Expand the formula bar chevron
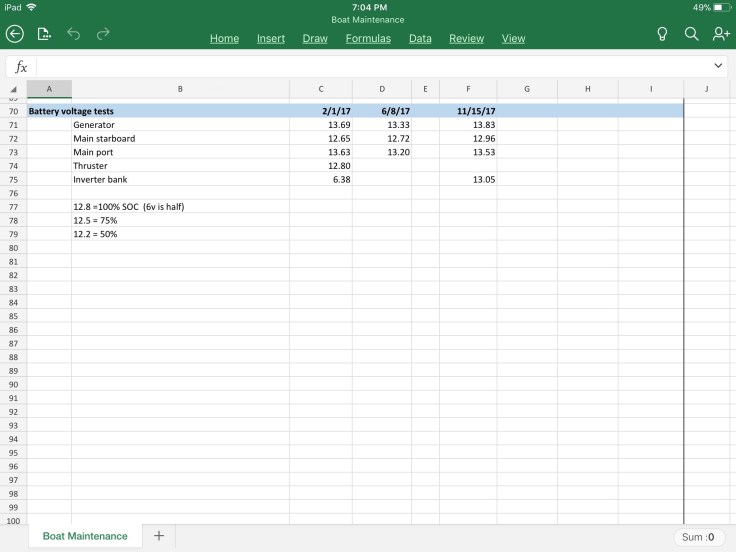This screenshot has width=736, height=552. (x=718, y=66)
